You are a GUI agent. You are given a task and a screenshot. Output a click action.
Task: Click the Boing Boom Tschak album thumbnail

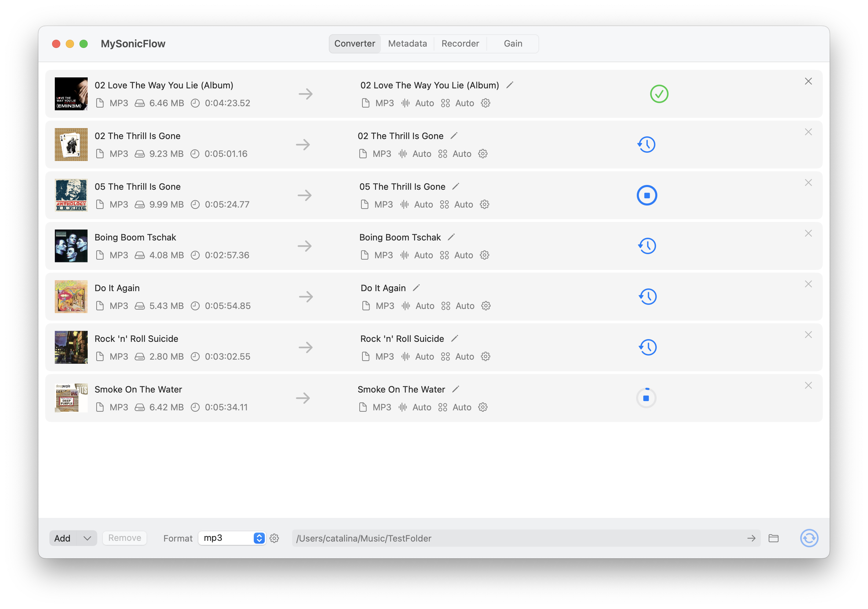tap(71, 246)
